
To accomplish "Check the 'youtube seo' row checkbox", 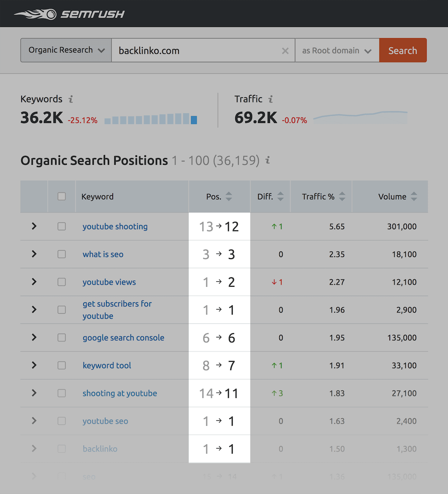I will click(x=62, y=421).
